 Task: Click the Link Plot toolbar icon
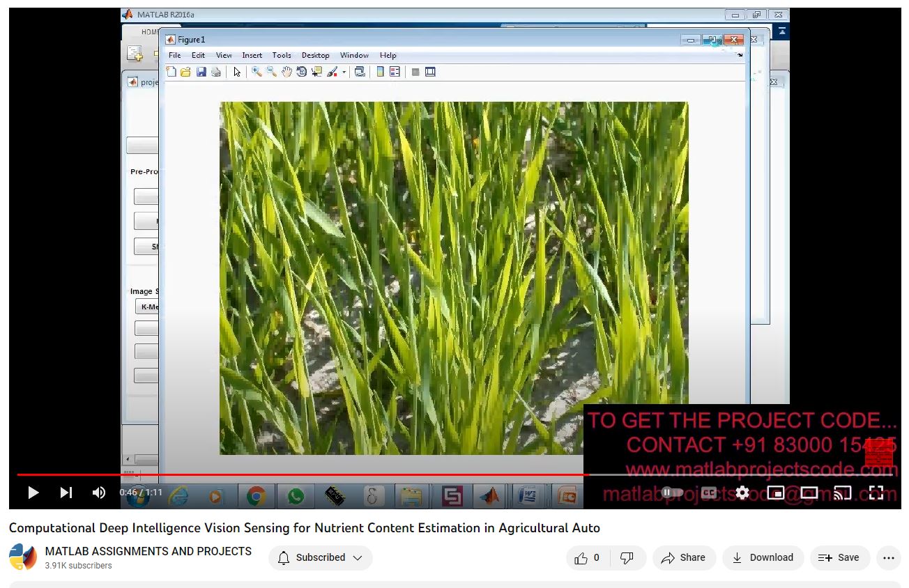(360, 72)
